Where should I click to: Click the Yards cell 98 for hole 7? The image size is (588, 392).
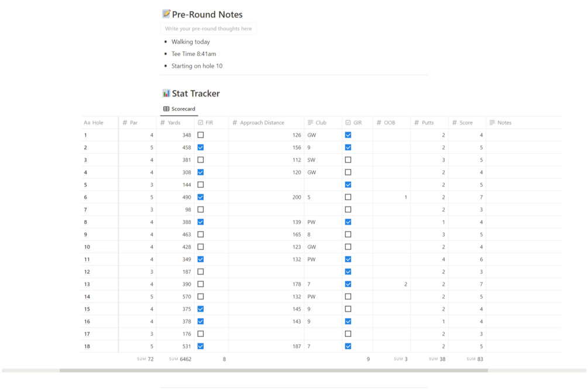point(175,209)
